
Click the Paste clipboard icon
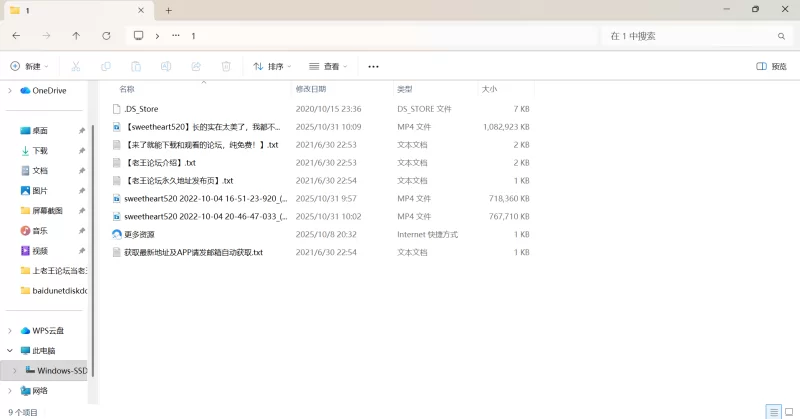tap(135, 66)
